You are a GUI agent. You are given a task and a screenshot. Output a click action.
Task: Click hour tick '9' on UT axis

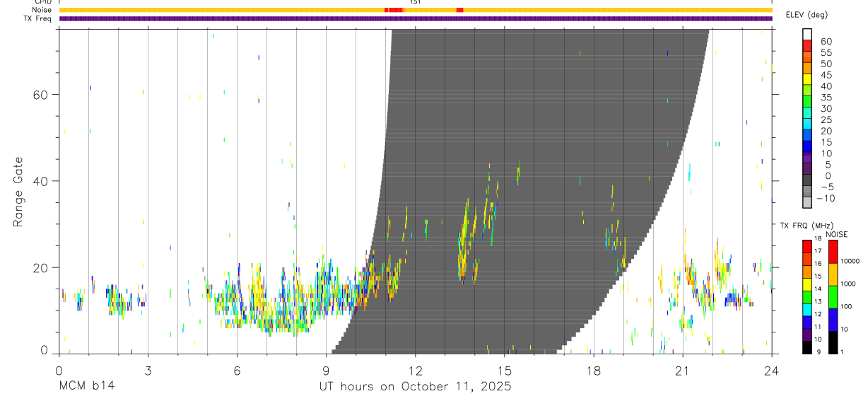pos(326,370)
